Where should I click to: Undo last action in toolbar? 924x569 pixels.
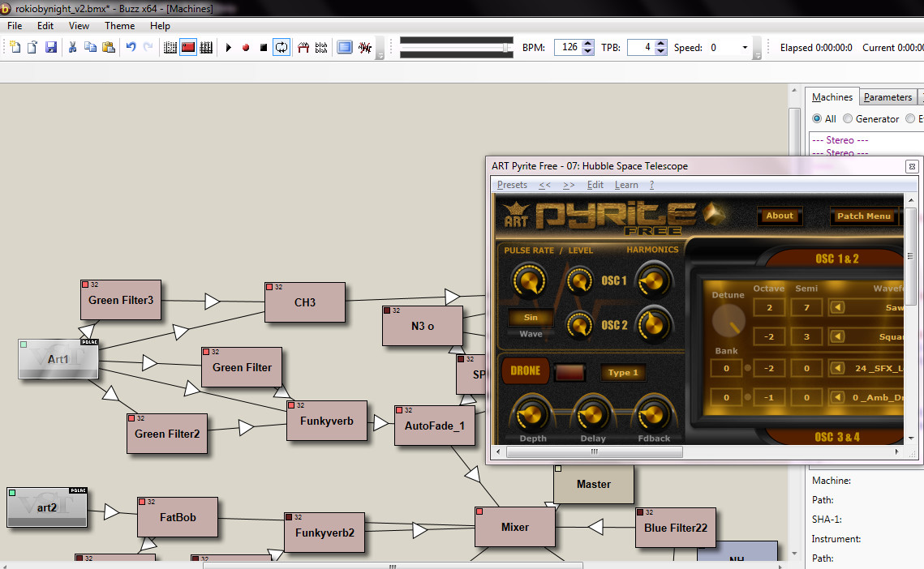(131, 47)
